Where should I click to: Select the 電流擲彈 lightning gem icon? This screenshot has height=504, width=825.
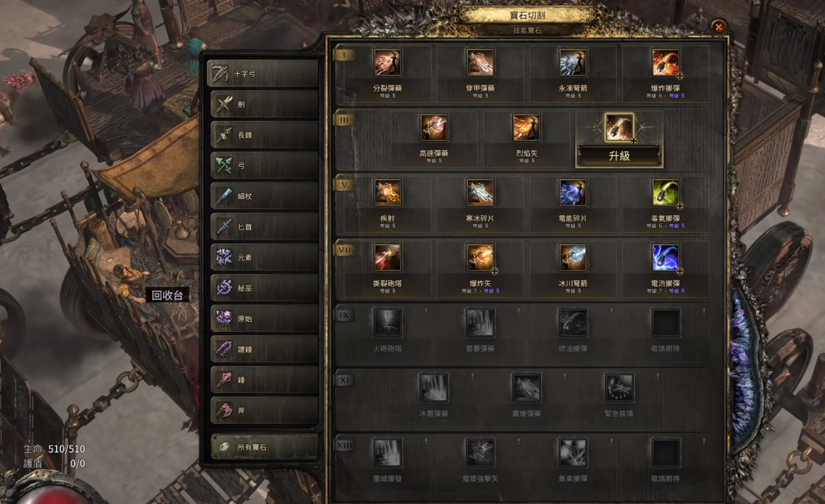tap(665, 258)
